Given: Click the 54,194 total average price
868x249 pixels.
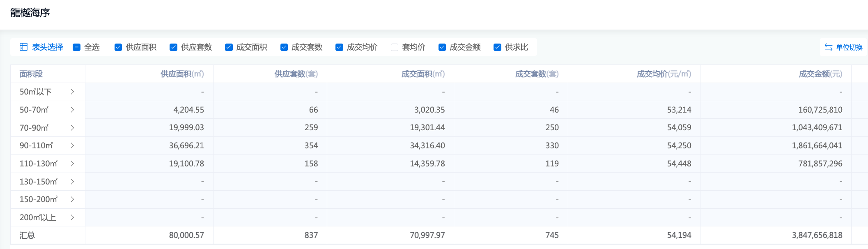Looking at the screenshot, I should (679, 235).
